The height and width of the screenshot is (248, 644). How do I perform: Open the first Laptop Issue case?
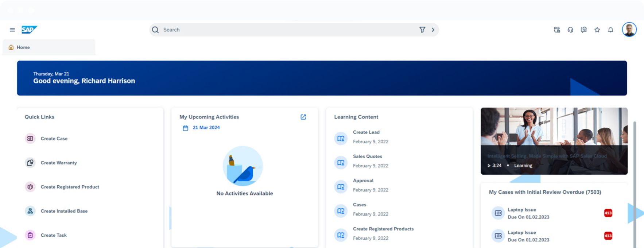[521, 210]
